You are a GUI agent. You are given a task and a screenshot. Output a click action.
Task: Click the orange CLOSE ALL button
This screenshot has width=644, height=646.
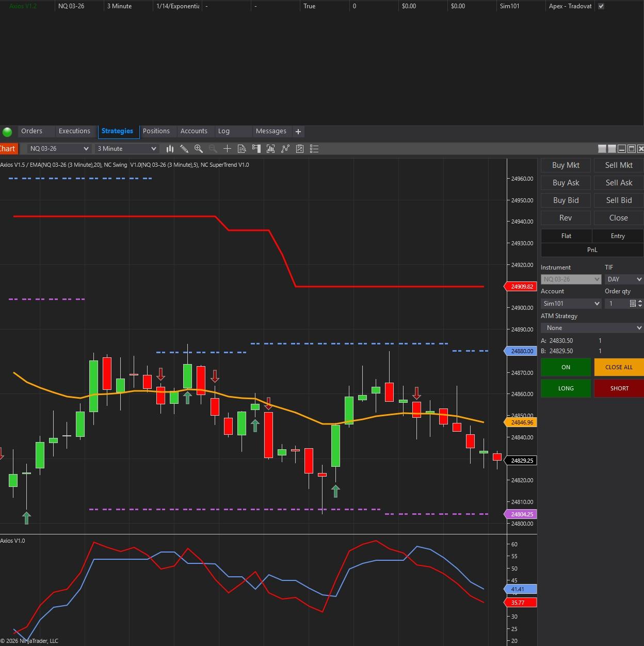coord(619,367)
